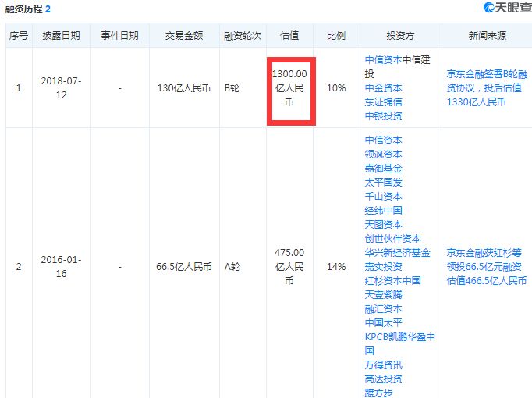532x398 pixels.
Task: Open investor link 东证锦信
Action: [x=383, y=101]
